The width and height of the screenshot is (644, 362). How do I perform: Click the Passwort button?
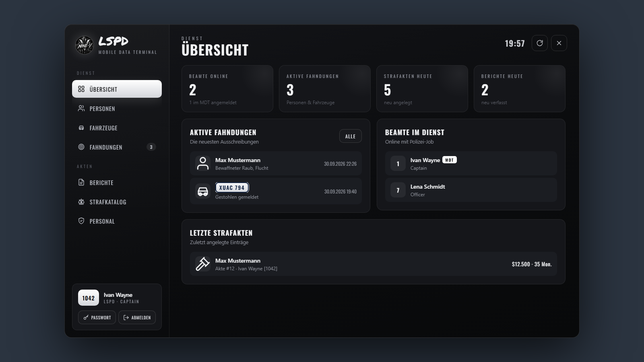[x=97, y=317]
